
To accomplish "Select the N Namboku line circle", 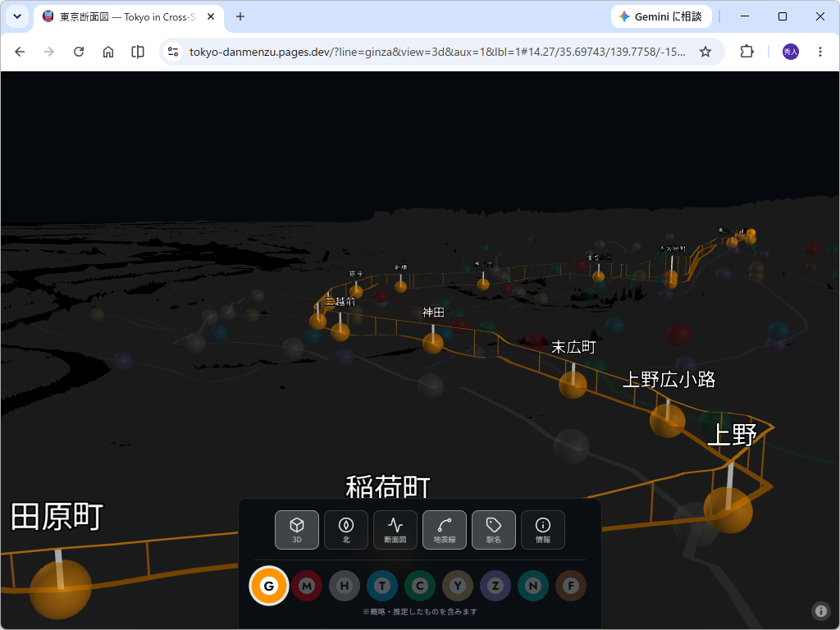I will coord(533,586).
